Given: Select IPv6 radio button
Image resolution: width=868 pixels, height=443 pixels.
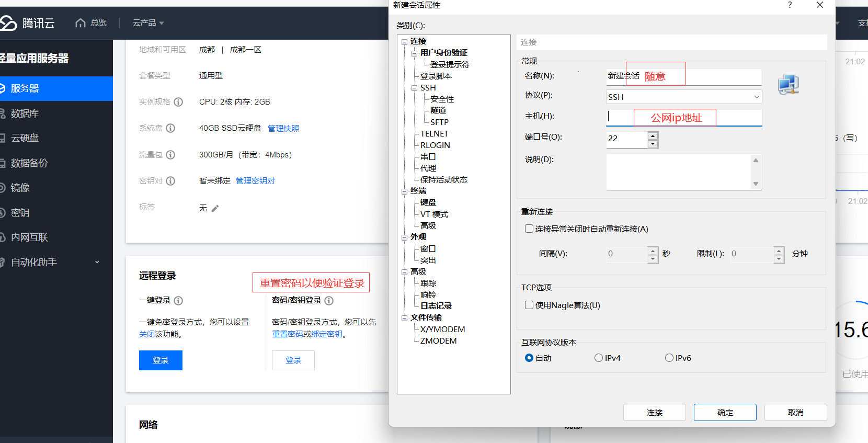Looking at the screenshot, I should pos(669,358).
